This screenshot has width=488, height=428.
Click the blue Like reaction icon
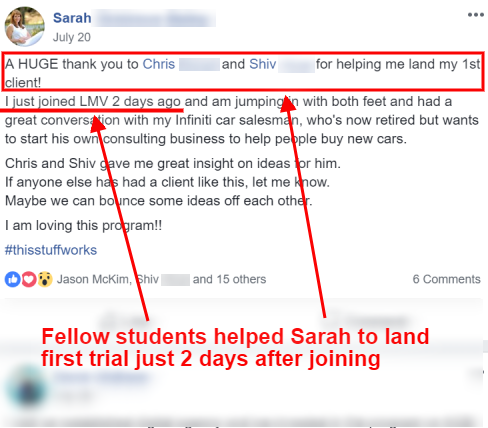pos(13,279)
